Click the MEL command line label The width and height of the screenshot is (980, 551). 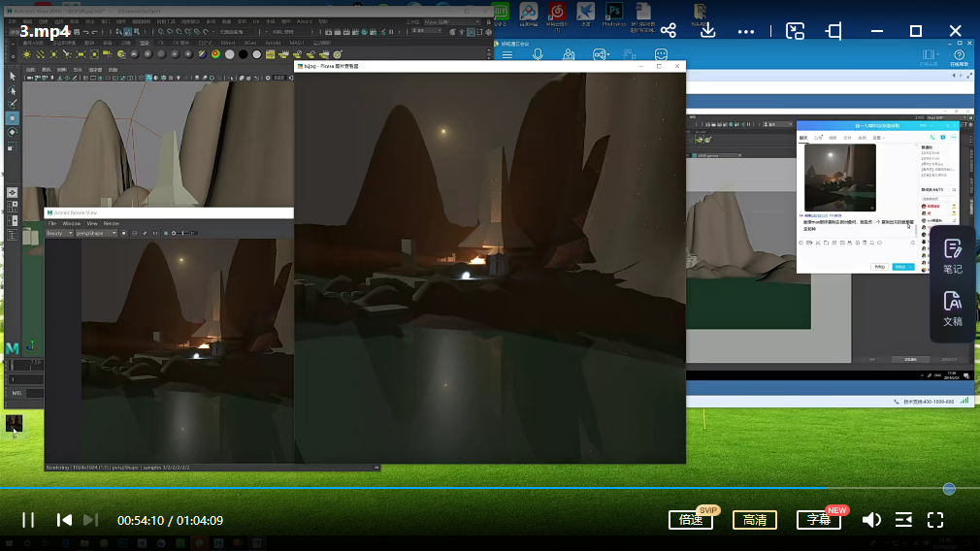(x=16, y=393)
